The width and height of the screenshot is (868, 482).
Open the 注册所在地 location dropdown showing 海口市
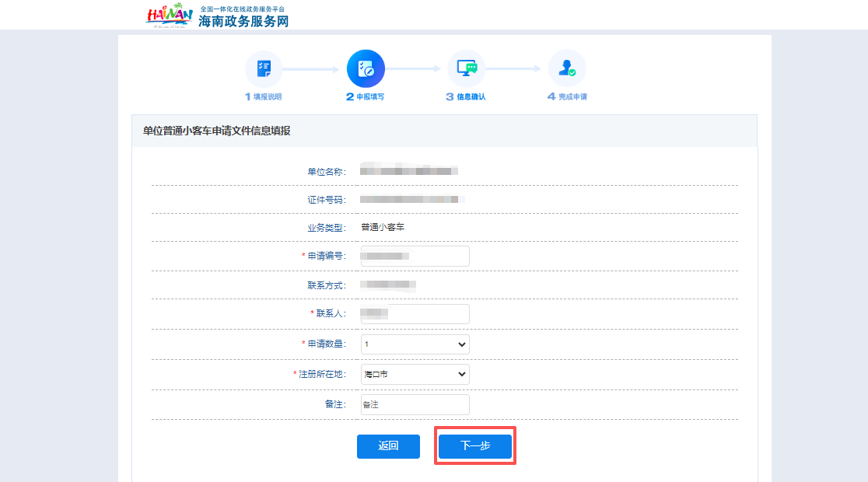tap(415, 374)
